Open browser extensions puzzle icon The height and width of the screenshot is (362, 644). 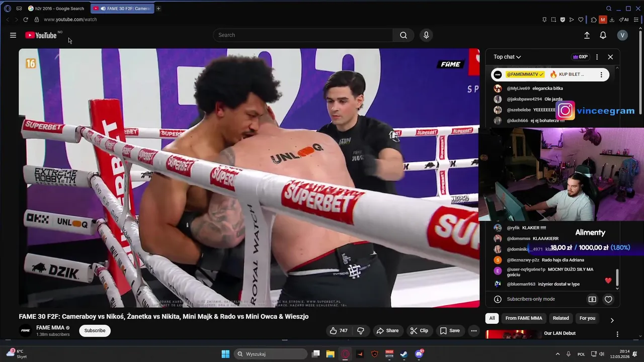click(594, 20)
